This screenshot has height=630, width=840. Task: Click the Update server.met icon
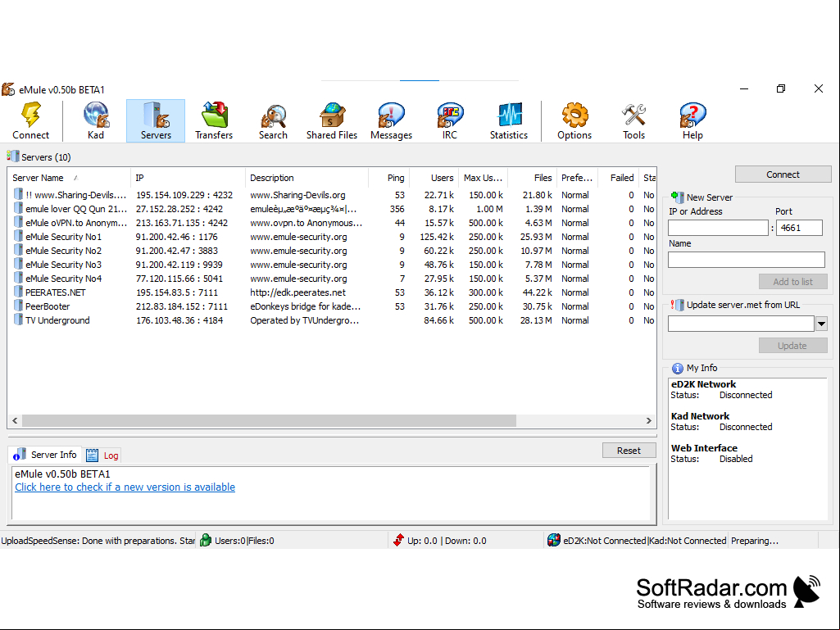coord(677,305)
